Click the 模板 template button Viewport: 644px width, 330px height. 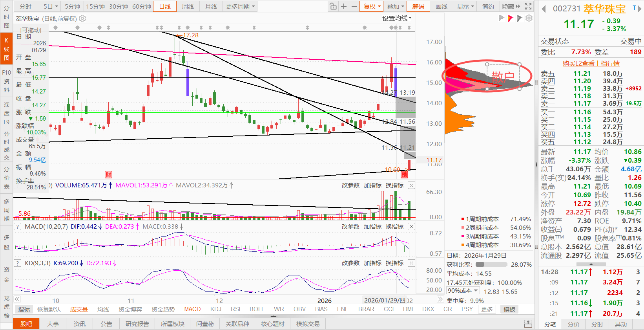pyautogui.click(x=509, y=309)
